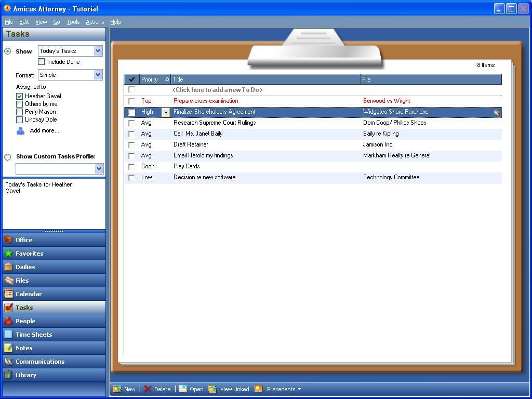
Task: Open the Dailies module icon
Action: point(8,267)
